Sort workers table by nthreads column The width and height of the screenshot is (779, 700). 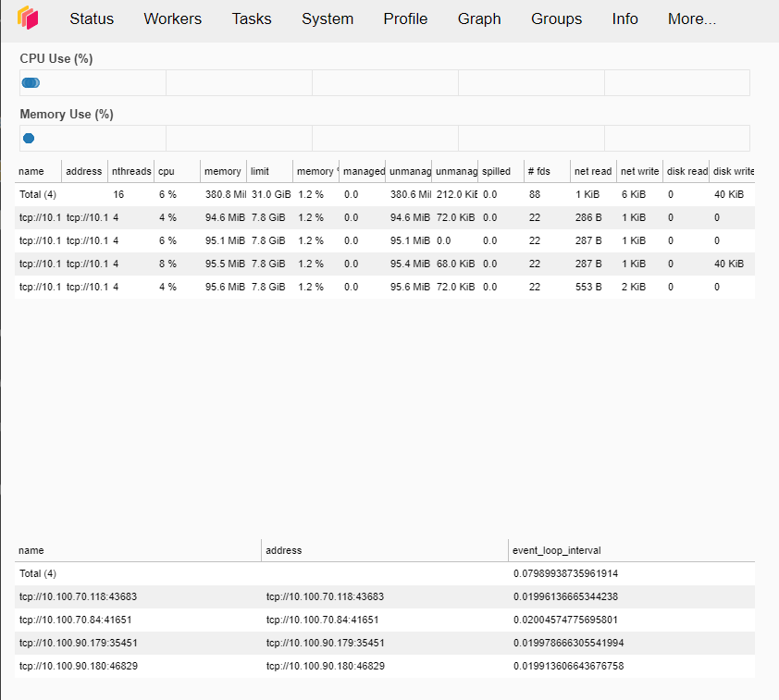130,171
